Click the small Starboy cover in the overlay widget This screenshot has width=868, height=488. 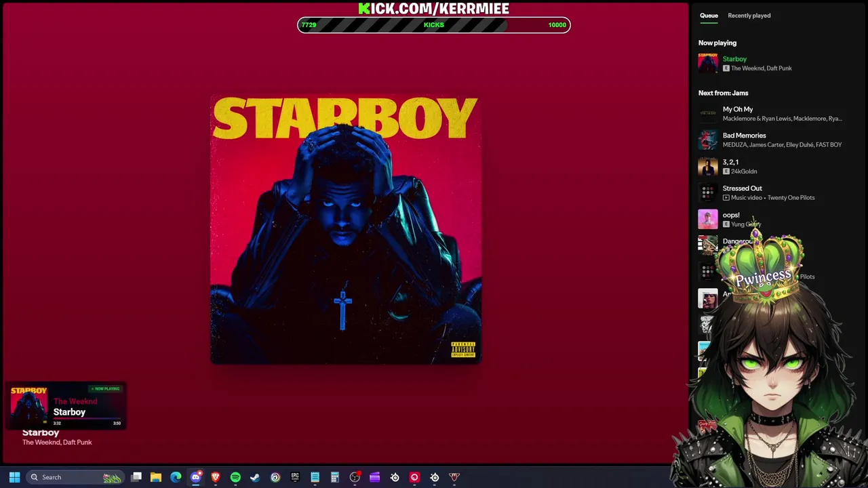(x=29, y=406)
